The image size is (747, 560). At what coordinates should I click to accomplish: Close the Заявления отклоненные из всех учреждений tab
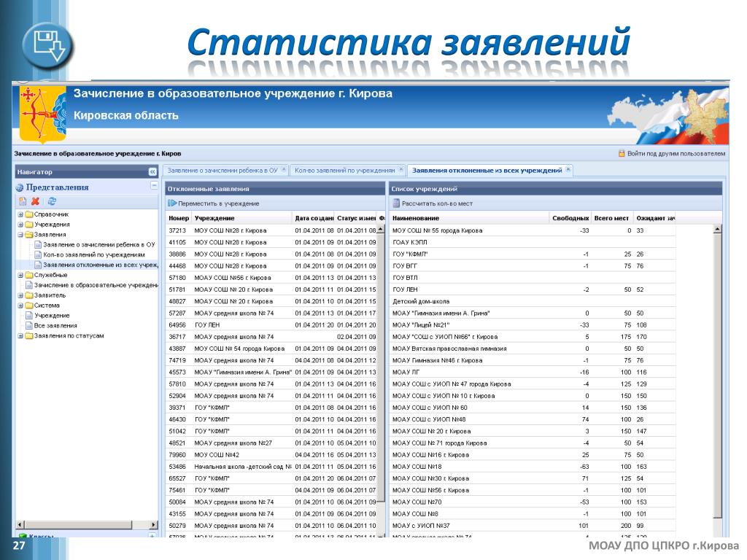(x=568, y=169)
